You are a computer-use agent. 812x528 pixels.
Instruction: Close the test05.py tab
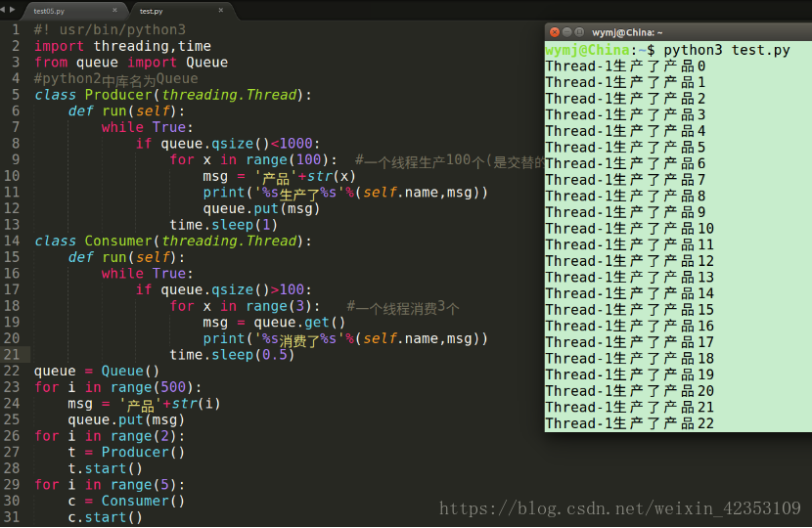coord(114,10)
